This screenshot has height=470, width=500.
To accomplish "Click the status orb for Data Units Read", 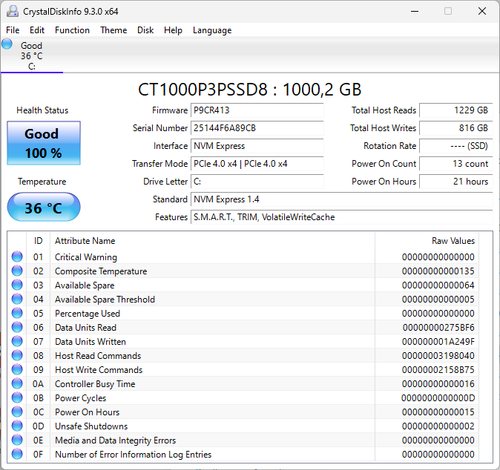I will [x=17, y=327].
